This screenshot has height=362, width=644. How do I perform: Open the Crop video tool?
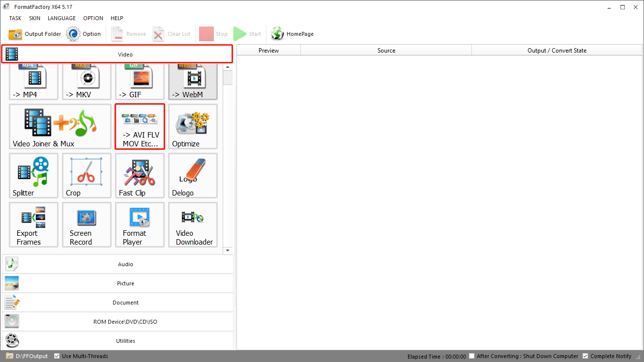pos(87,176)
